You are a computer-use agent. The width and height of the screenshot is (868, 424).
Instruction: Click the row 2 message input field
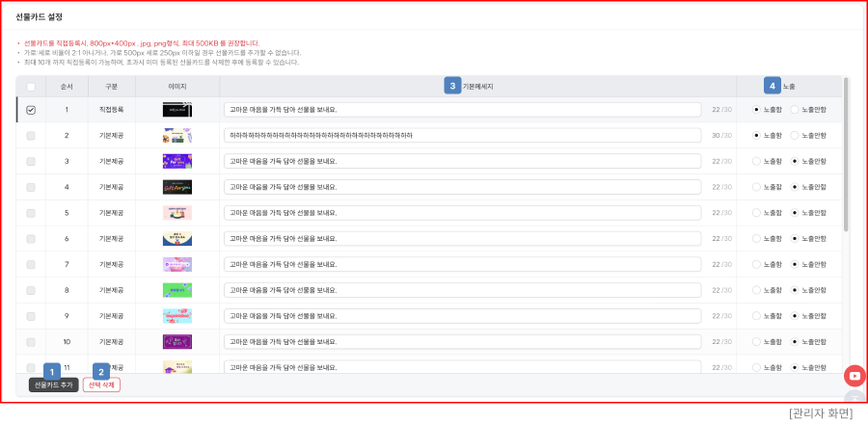[462, 136]
